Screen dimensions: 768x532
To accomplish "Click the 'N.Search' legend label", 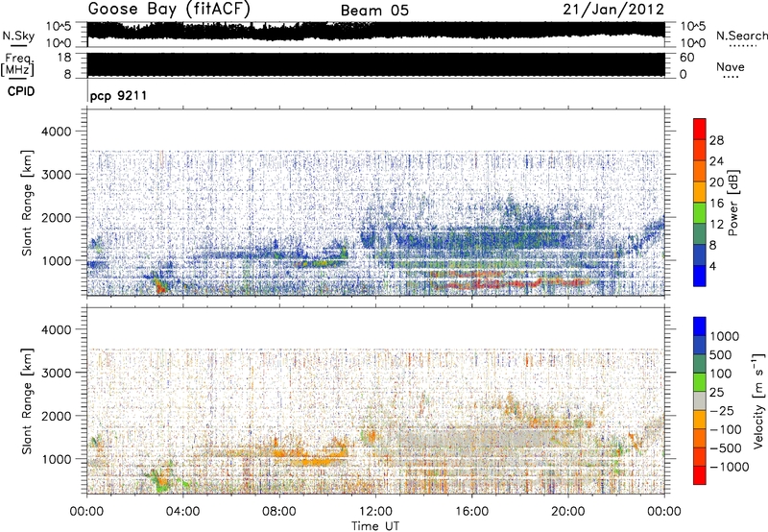I will pos(742,36).
